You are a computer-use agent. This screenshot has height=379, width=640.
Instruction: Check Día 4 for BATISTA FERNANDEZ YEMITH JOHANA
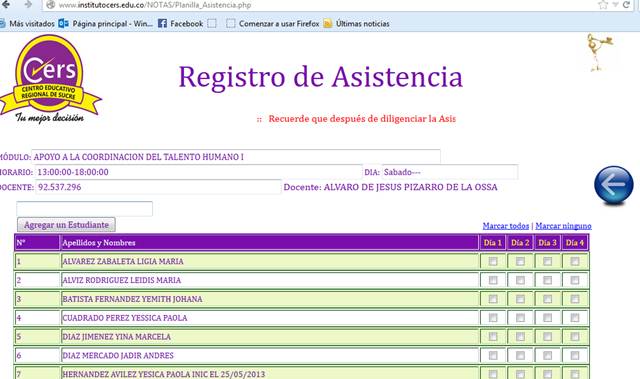(575, 299)
